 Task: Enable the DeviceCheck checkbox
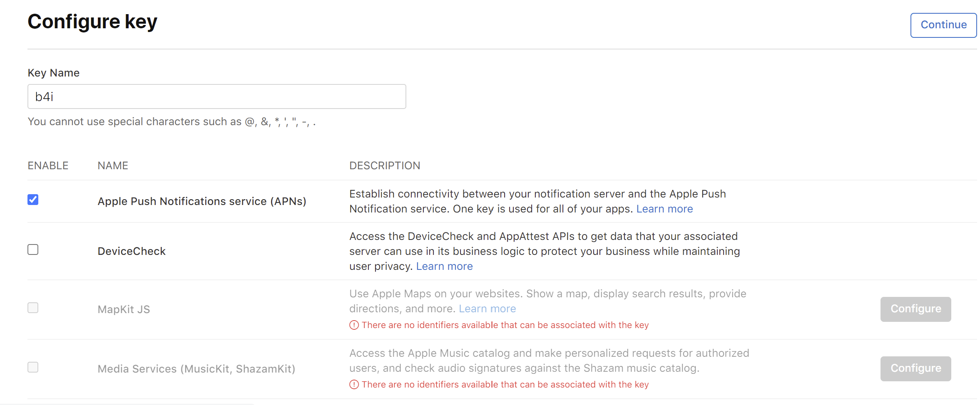[x=33, y=249]
